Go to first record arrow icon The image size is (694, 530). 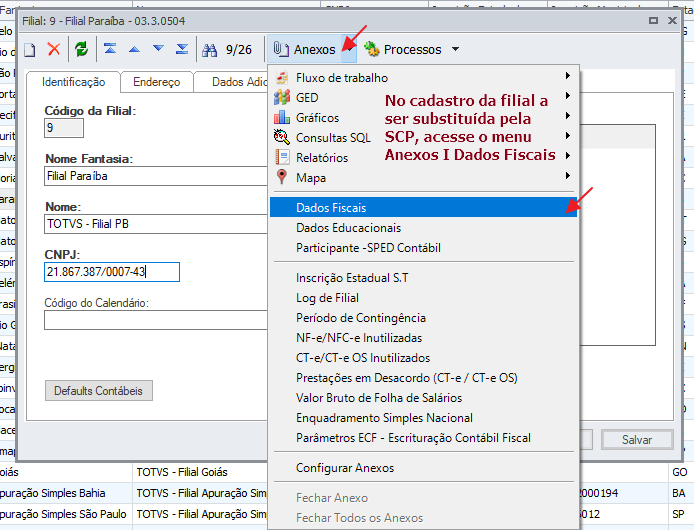[110, 49]
